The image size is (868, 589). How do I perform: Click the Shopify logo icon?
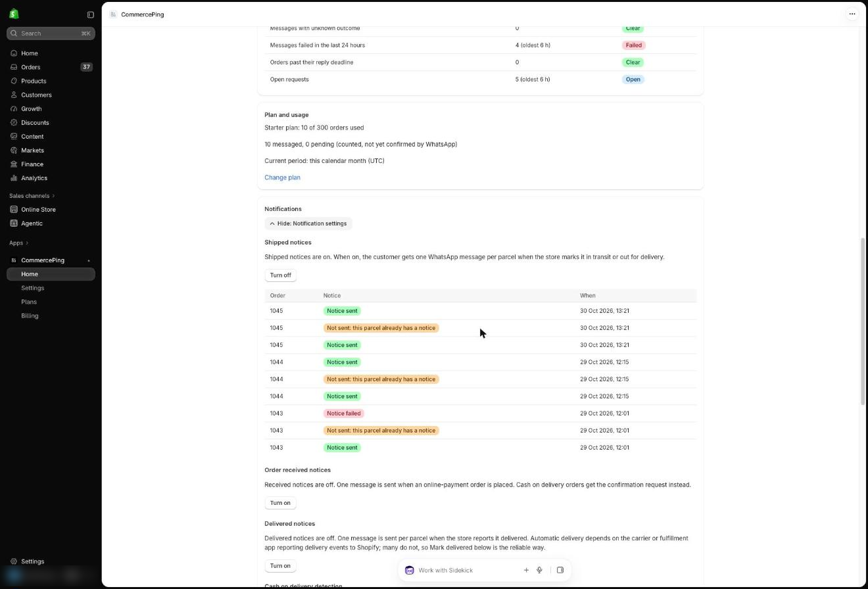(x=14, y=14)
